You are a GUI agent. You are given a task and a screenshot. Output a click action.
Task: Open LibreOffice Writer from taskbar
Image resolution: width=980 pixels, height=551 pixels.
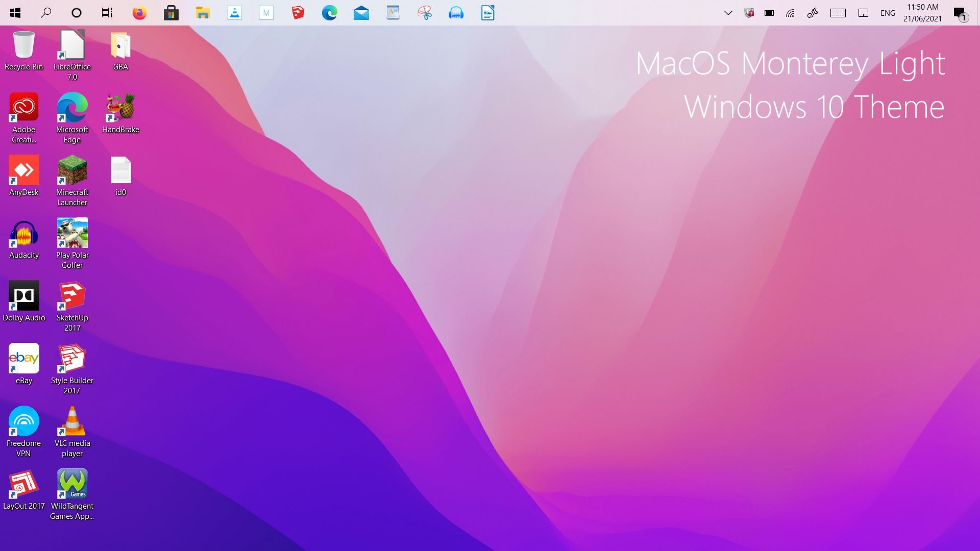coord(487,13)
